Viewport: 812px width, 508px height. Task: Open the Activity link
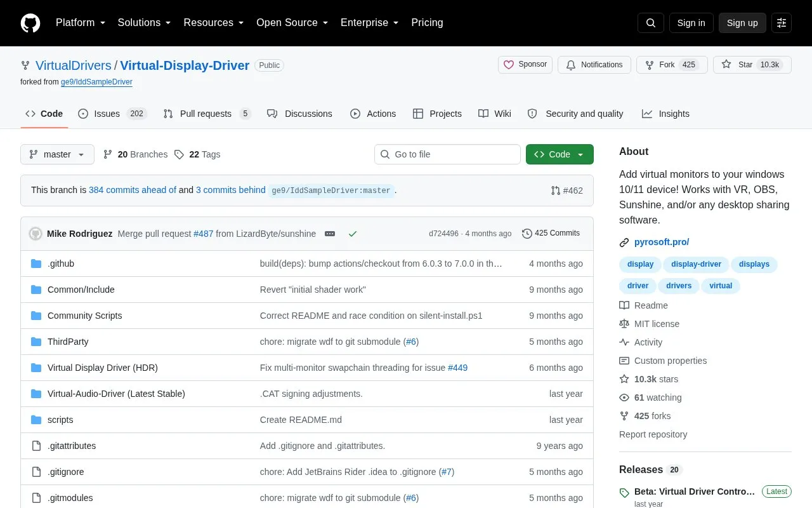coord(641,342)
